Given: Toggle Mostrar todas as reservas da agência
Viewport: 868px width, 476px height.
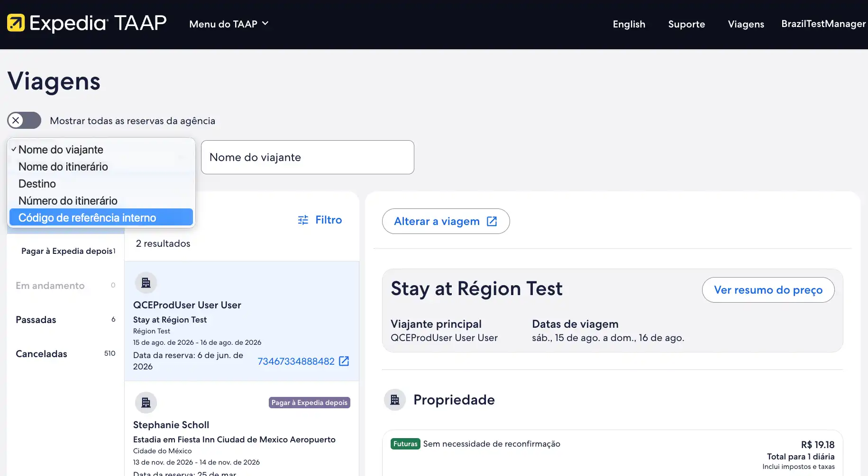Looking at the screenshot, I should [x=24, y=120].
